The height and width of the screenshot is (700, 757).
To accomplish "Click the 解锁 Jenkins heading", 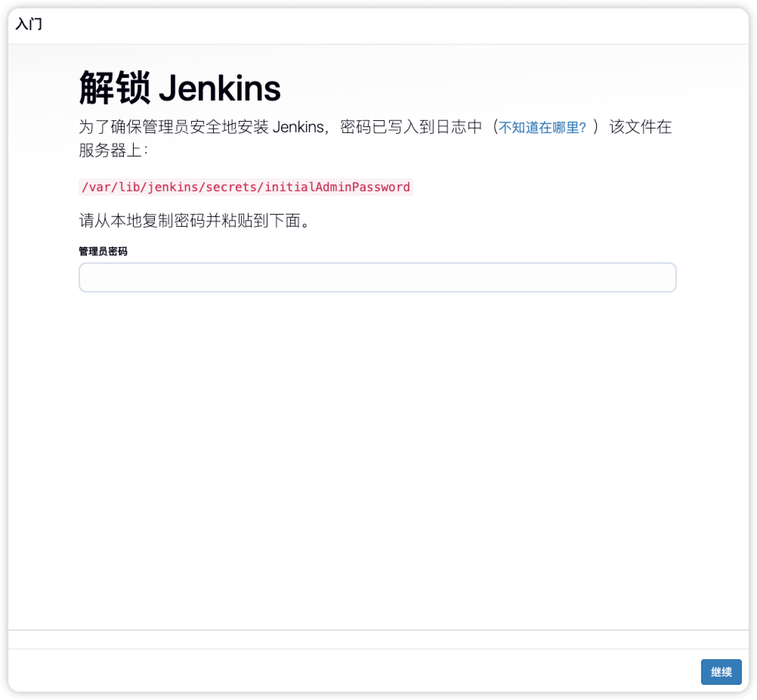I will click(180, 88).
